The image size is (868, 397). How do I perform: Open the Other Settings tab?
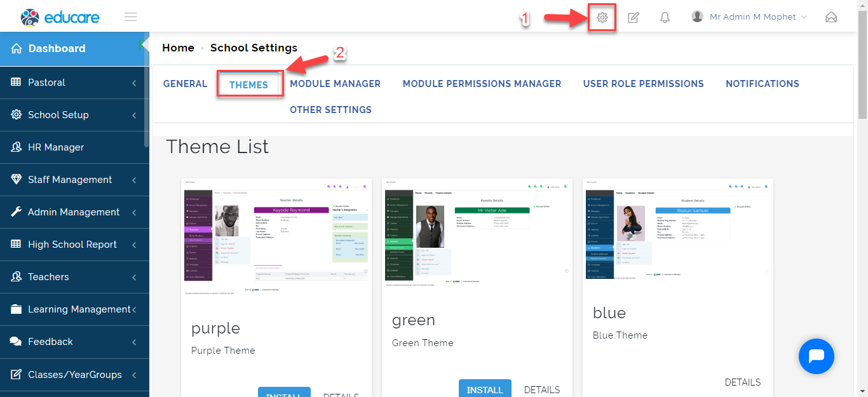(x=330, y=110)
